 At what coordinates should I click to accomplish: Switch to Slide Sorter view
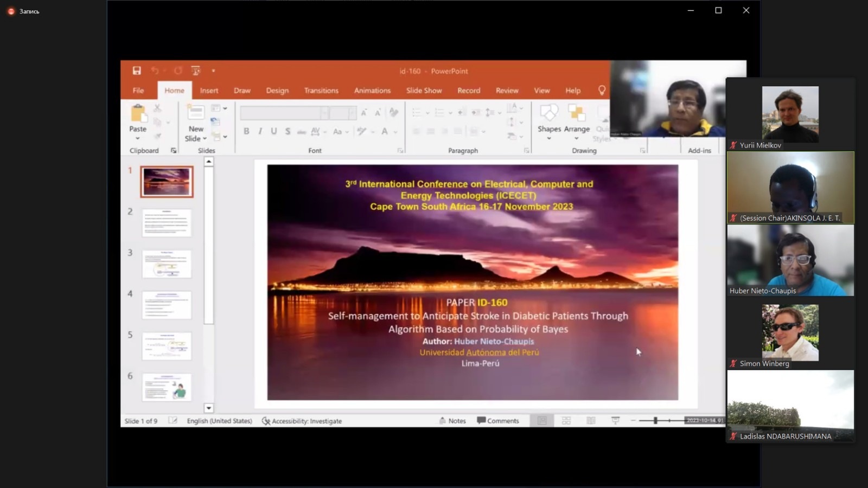pyautogui.click(x=566, y=421)
